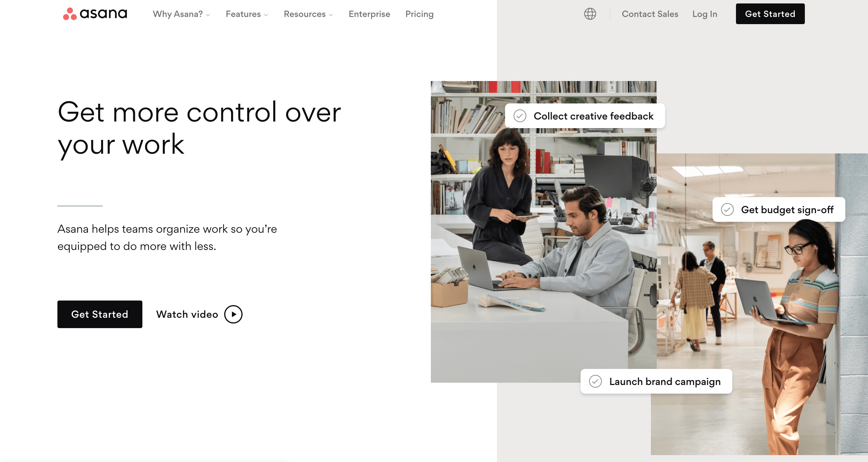The width and height of the screenshot is (868, 462).
Task: Click the Asana three-dot logo icon
Action: (70, 14)
